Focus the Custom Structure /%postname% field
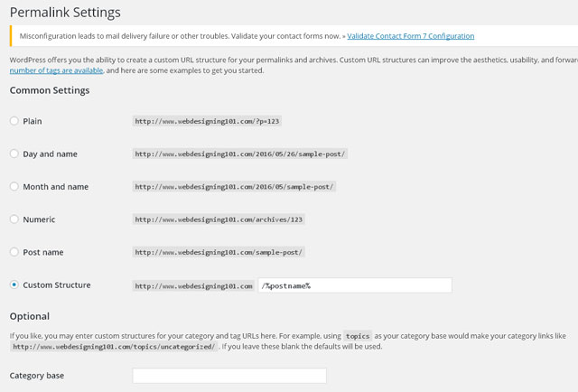578x392 pixels. point(355,285)
